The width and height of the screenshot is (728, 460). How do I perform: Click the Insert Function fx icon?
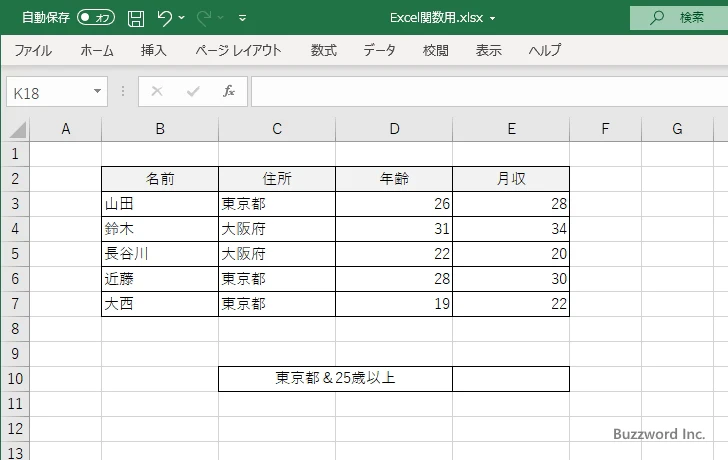click(x=228, y=91)
